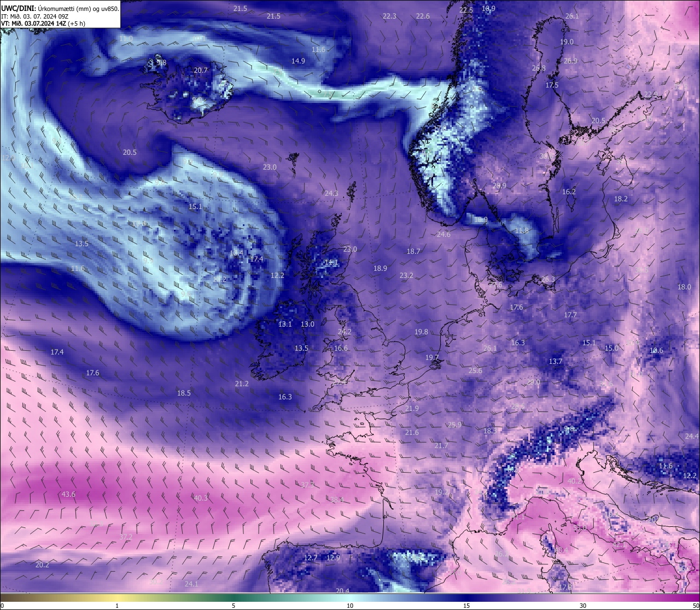Click the 24.3 value label
The height and width of the screenshot is (610, 700).
(331, 194)
